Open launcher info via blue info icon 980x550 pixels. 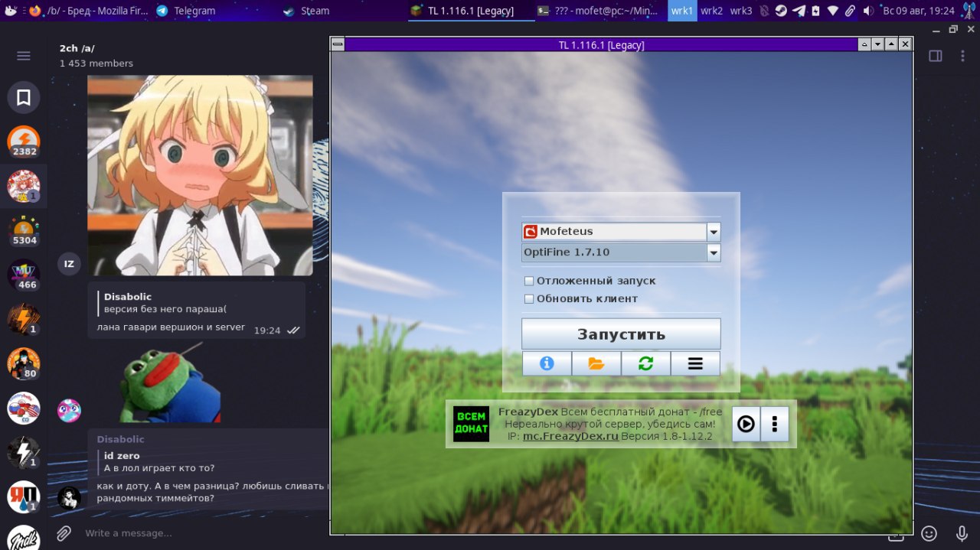tap(547, 364)
